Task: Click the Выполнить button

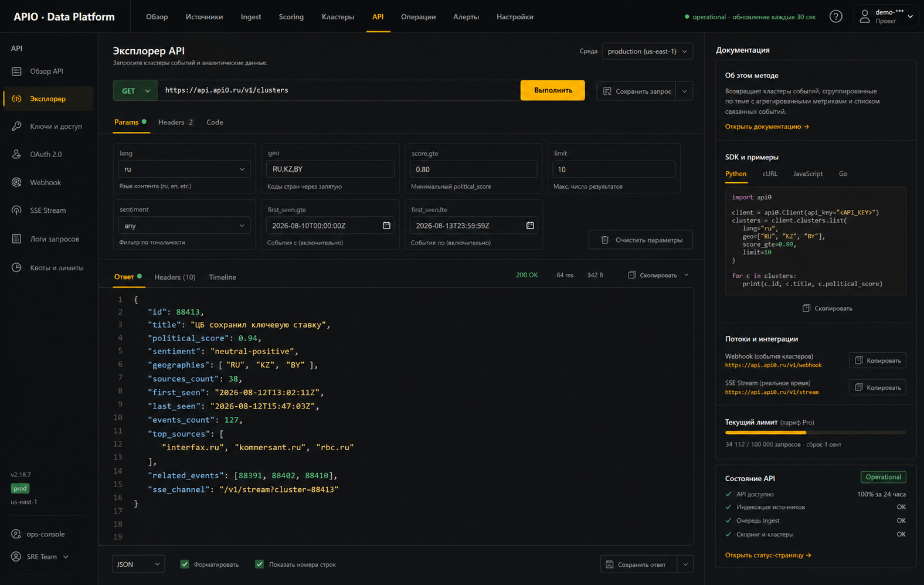Action: (553, 90)
